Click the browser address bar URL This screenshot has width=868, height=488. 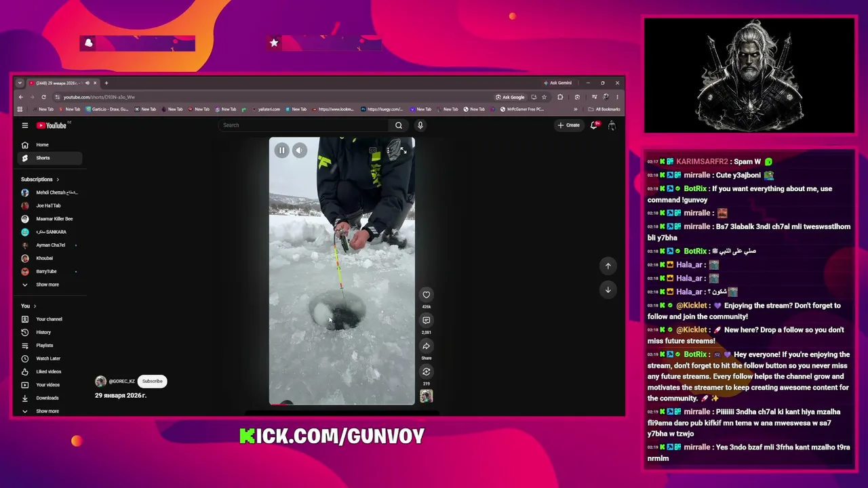100,97
